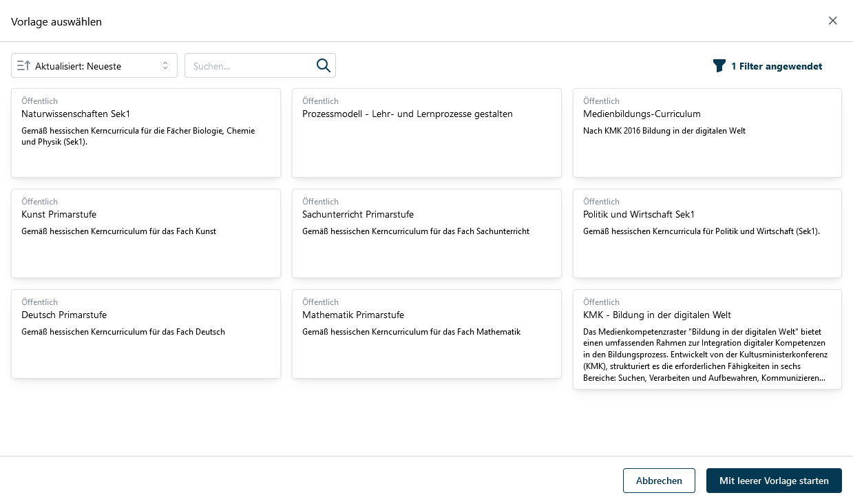This screenshot has height=504, width=853.
Task: Select the Prozessmodell Lehr- und Lernprozesse card
Action: tap(427, 133)
